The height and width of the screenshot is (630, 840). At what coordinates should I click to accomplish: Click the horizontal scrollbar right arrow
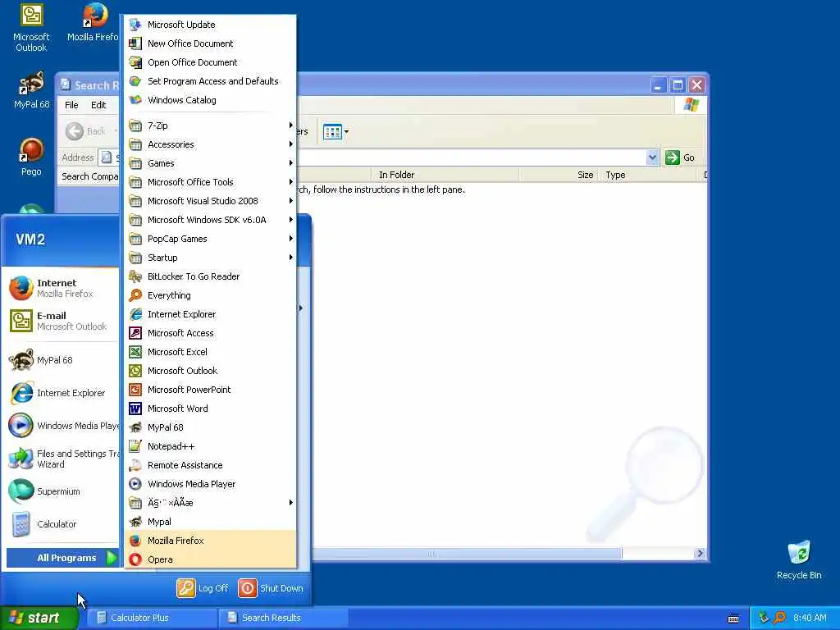700,554
